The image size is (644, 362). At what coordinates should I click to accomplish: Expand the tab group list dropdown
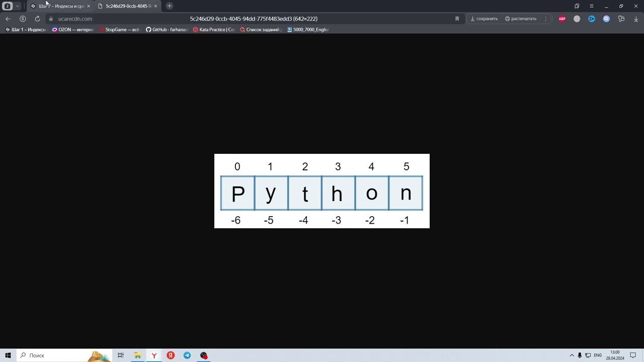coord(18,6)
